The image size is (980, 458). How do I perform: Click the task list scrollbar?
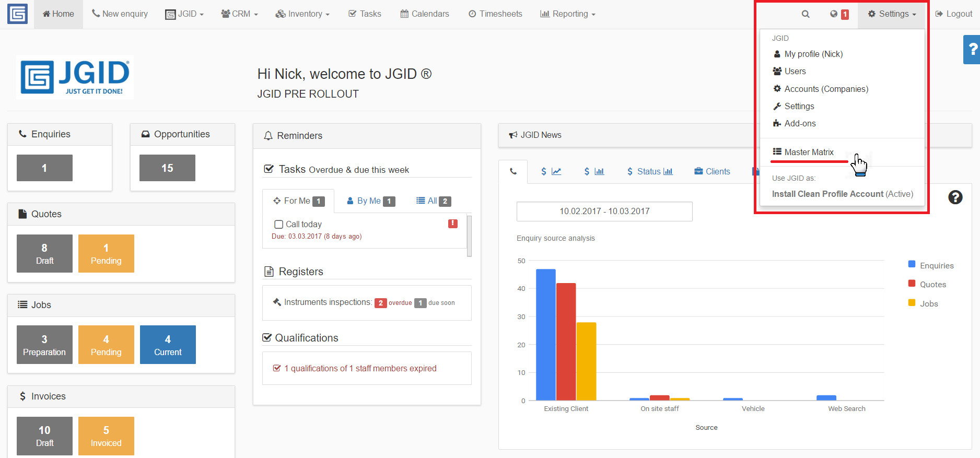[469, 236]
